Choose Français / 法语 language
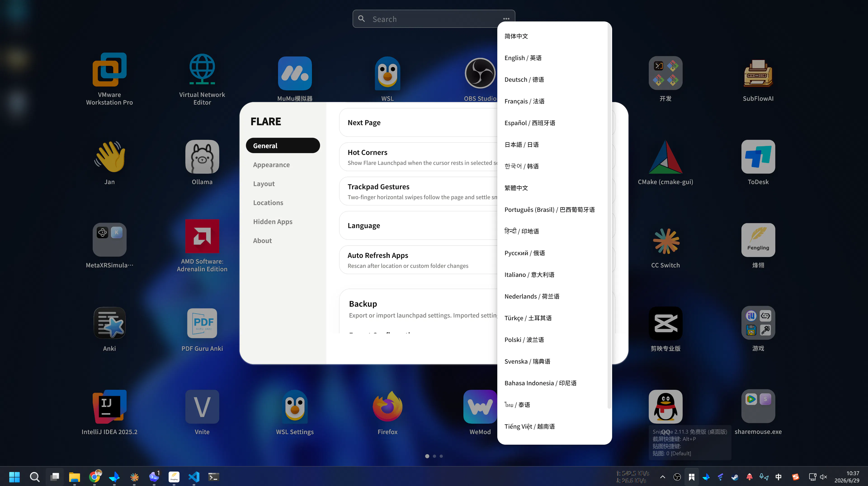This screenshot has height=486, width=868. point(553,101)
